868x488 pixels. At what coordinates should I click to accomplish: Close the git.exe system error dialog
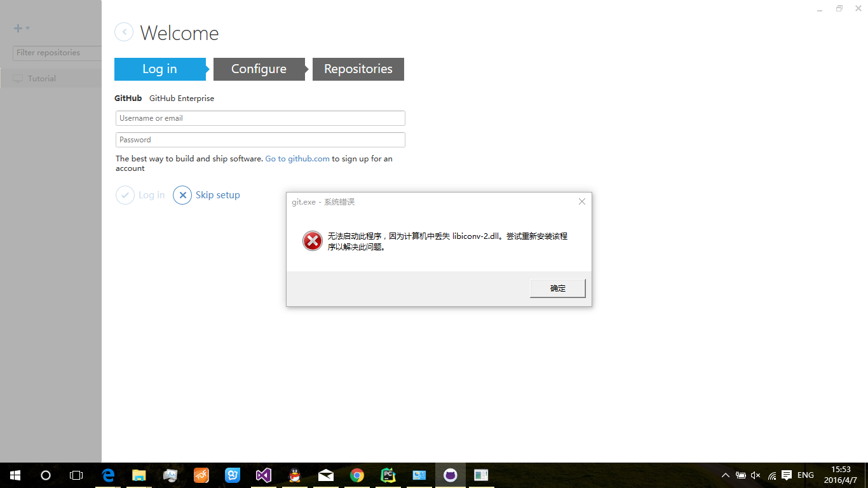[581, 201]
